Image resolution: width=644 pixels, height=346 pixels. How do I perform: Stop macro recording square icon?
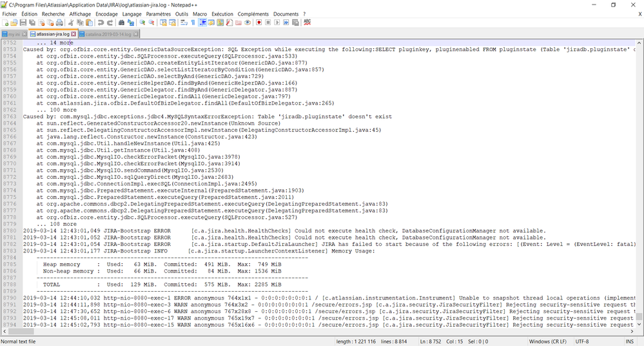pyautogui.click(x=268, y=22)
